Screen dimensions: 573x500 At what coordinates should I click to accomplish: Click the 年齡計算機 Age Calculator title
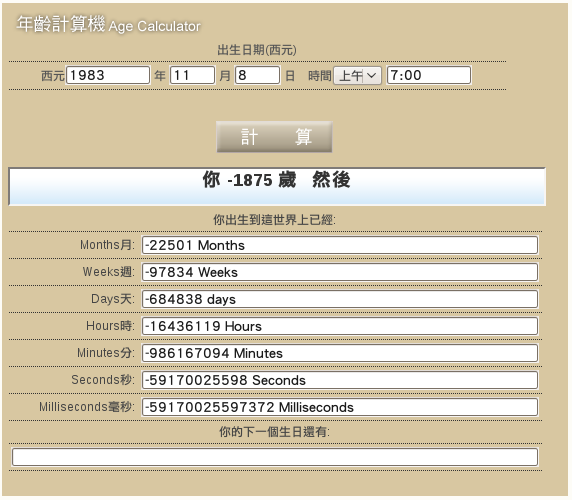(x=109, y=25)
